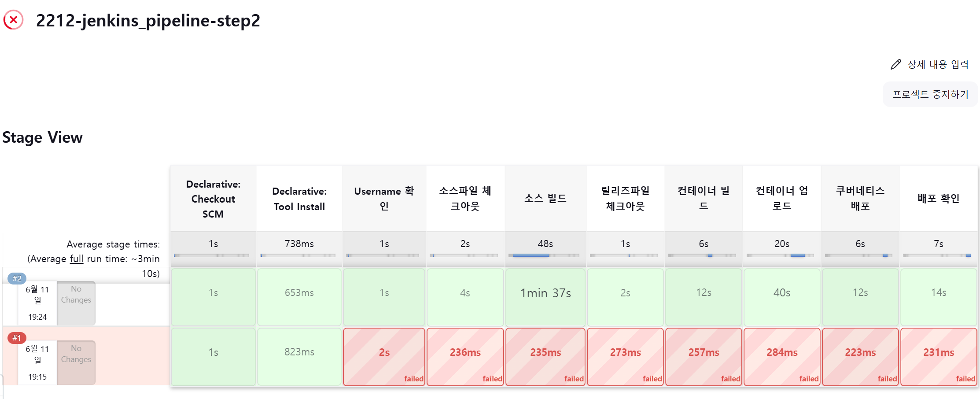This screenshot has width=980, height=399.
Task: Click the Declarative: Checkout SCM column header
Action: (213, 199)
